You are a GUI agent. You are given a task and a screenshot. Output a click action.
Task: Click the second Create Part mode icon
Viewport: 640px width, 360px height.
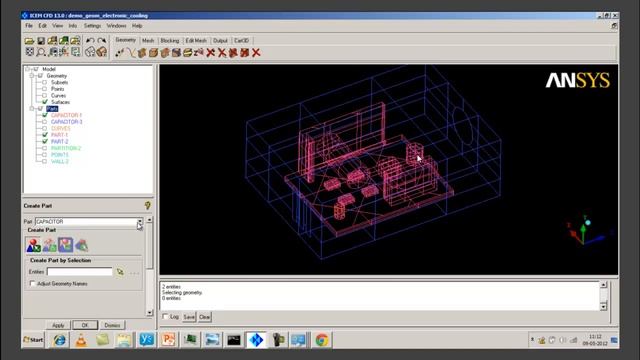point(49,245)
